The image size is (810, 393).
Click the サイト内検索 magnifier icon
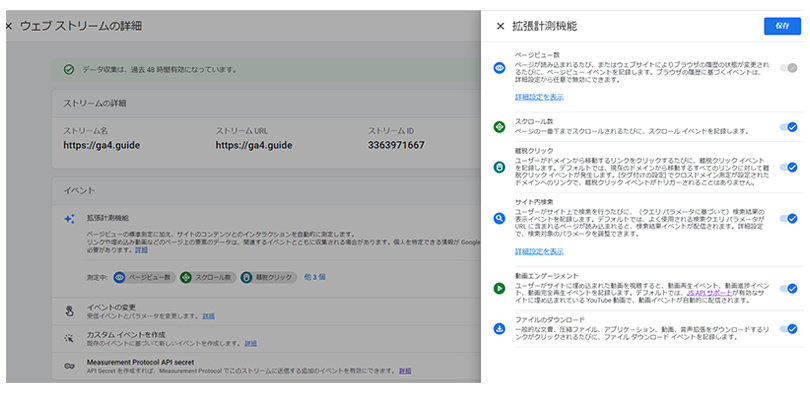(499, 218)
